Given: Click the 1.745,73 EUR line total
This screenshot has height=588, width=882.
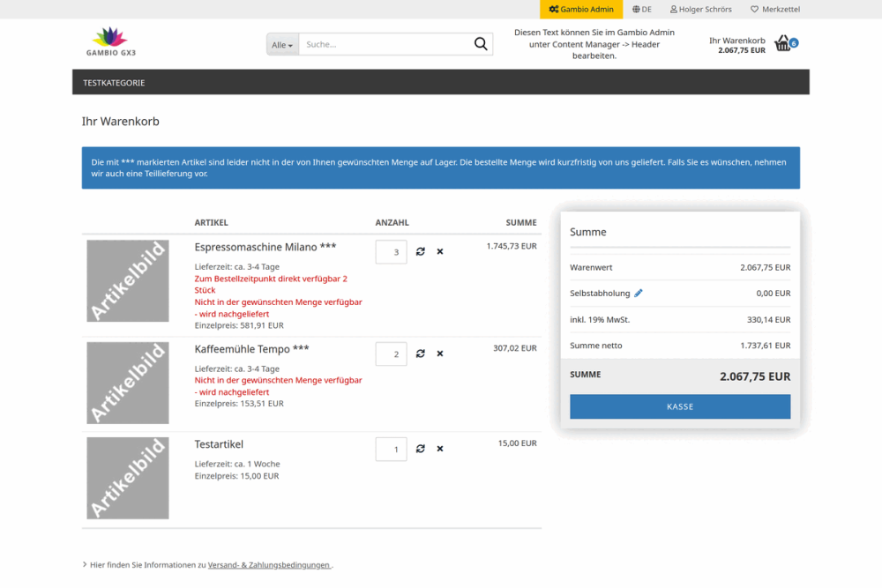Looking at the screenshot, I should click(512, 246).
